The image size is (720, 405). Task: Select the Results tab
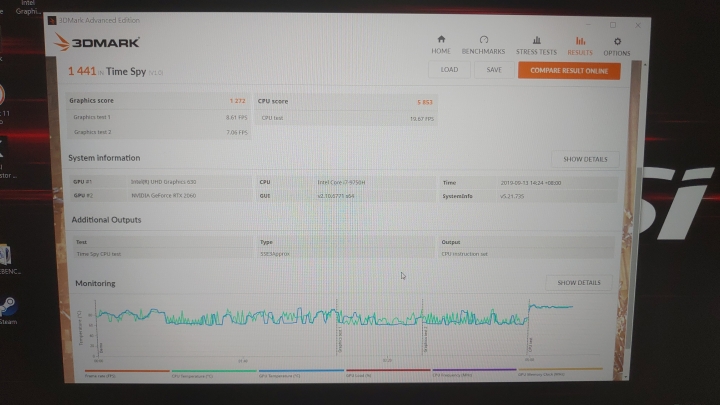coord(580,46)
